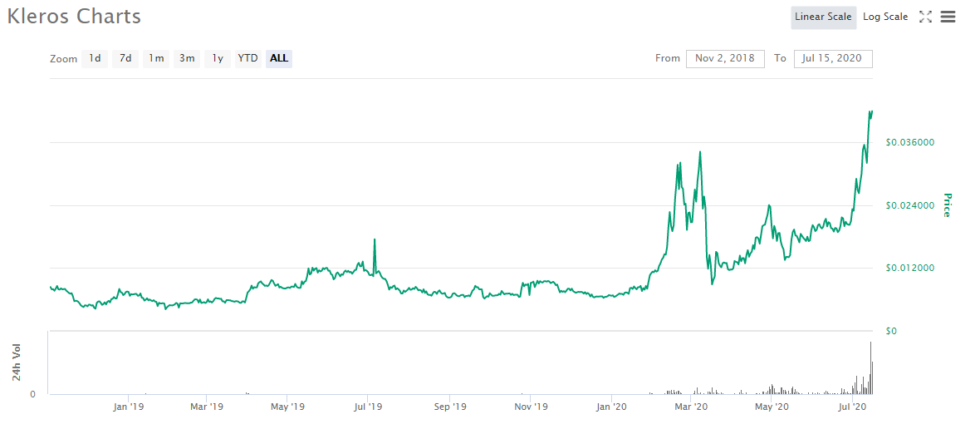Click the tallest volume bar in July 2020
Viewport: 980px width, 424px height.
(x=870, y=367)
